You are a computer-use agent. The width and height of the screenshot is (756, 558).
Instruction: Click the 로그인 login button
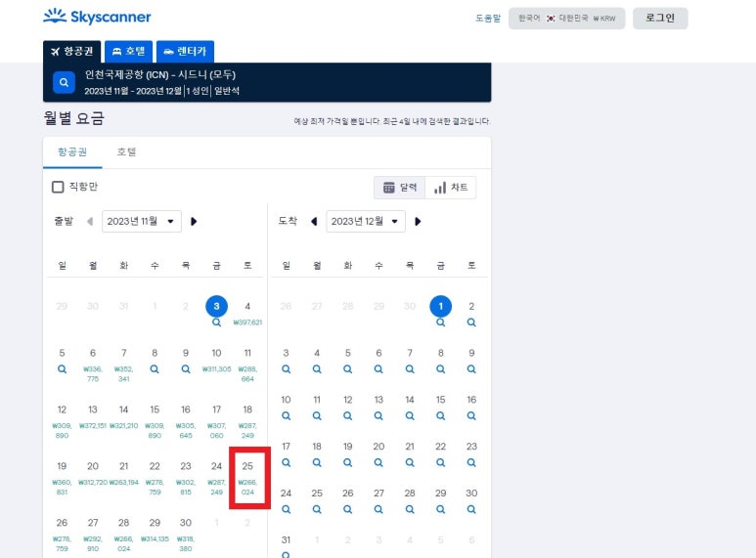pyautogui.click(x=660, y=19)
